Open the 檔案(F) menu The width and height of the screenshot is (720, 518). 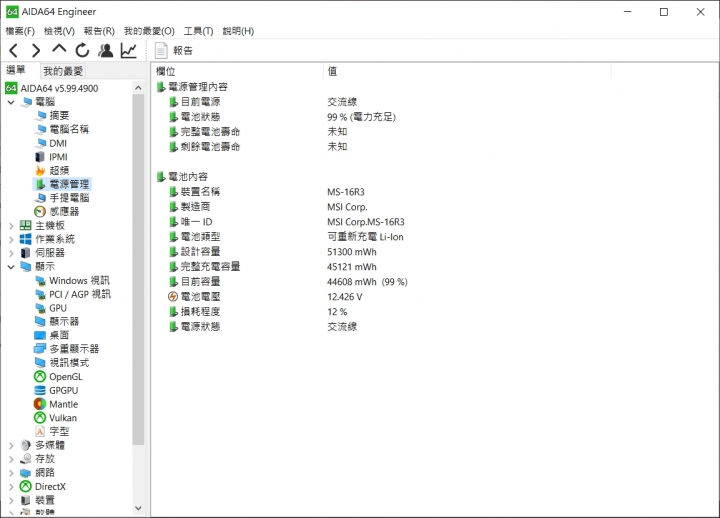pyautogui.click(x=20, y=31)
